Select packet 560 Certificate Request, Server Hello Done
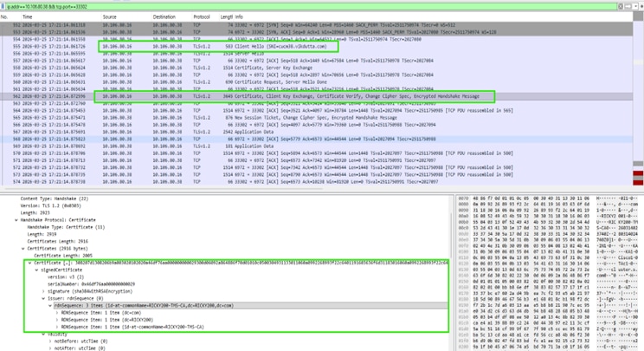 pyautogui.click(x=316, y=82)
